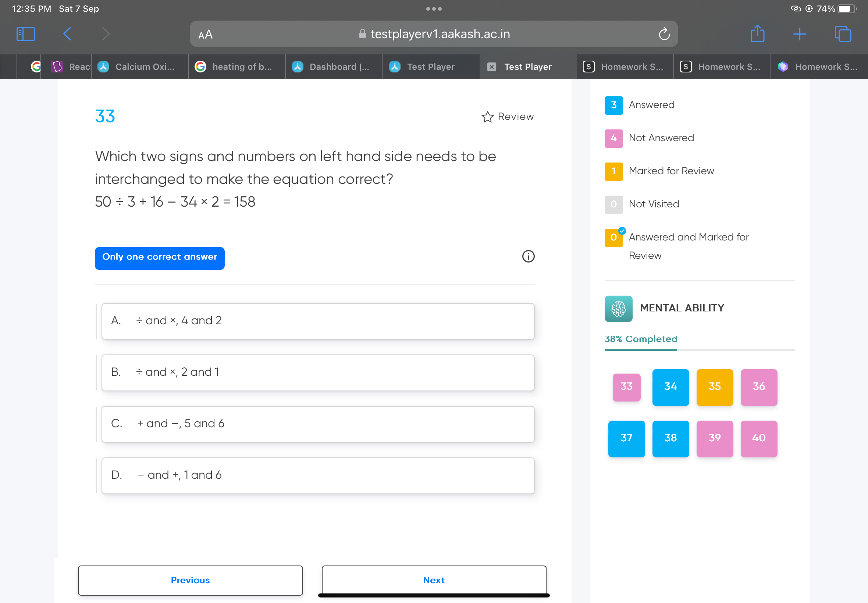This screenshot has width=868, height=603.
Task: Open a new tab with plus icon
Action: 800,34
